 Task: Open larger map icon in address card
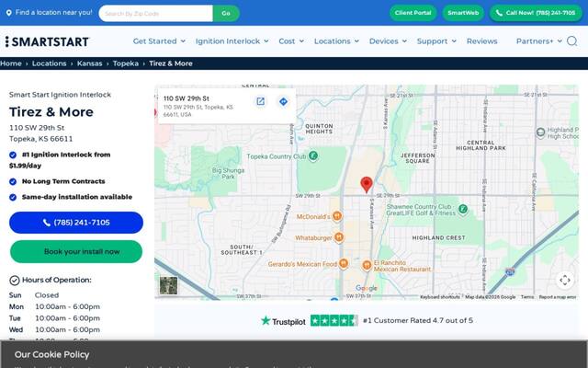tap(261, 101)
